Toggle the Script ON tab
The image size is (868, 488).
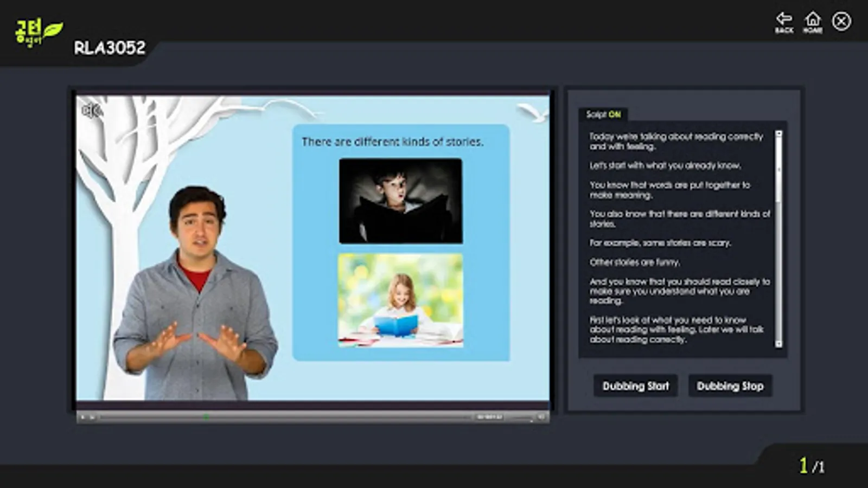point(603,114)
